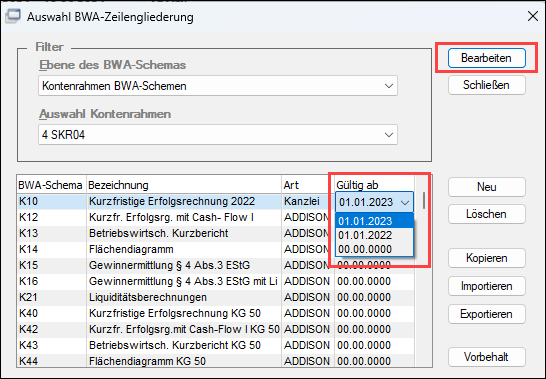Create a new schema with Neu
The image size is (546, 379).
[x=486, y=187]
